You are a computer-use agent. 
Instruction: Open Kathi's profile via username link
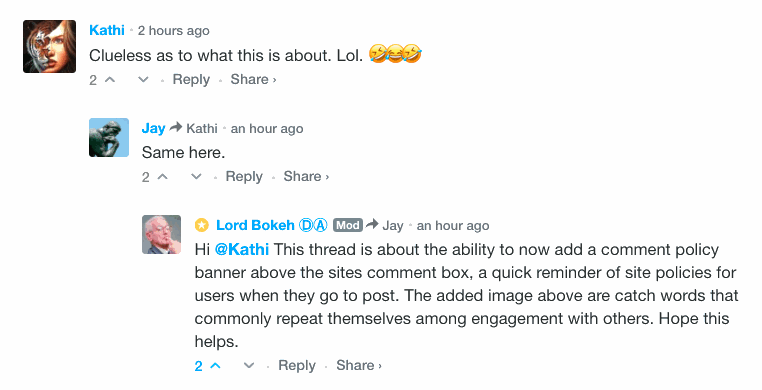point(107,31)
